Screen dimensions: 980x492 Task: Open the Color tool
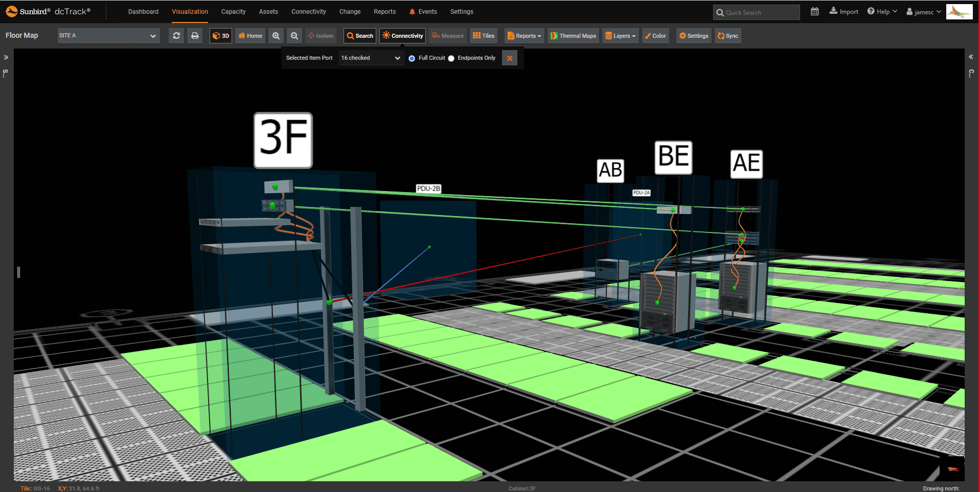pyautogui.click(x=655, y=36)
